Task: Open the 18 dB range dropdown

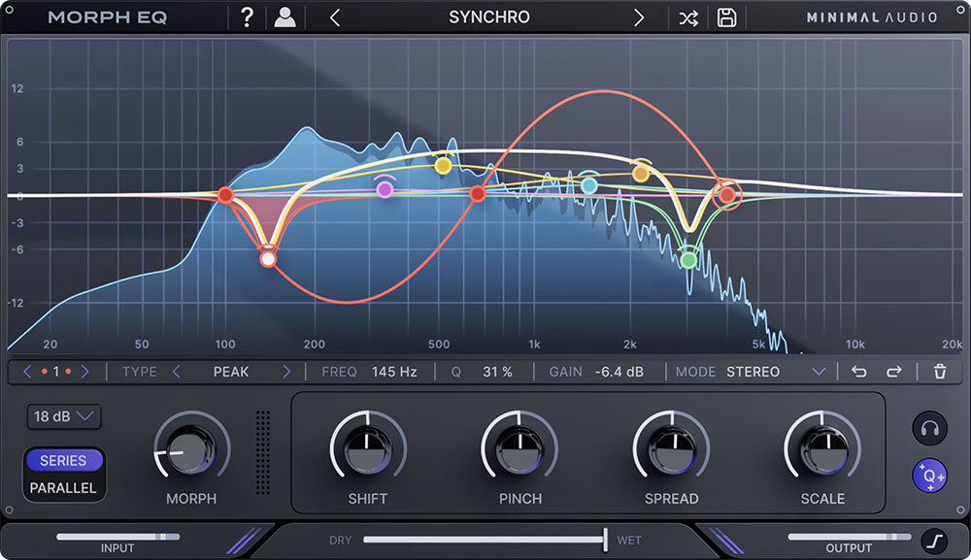Action: point(61,416)
